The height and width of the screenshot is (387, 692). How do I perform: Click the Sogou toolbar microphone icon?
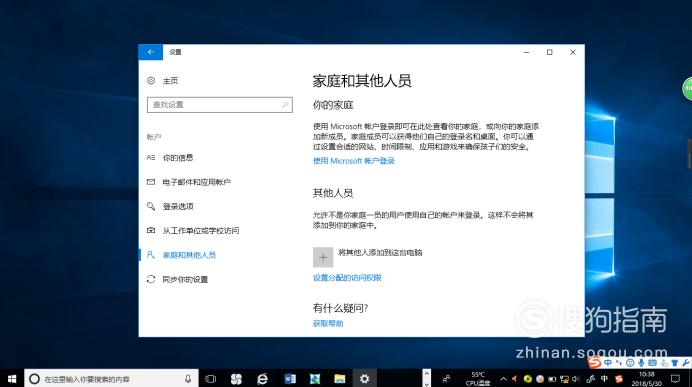click(641, 363)
